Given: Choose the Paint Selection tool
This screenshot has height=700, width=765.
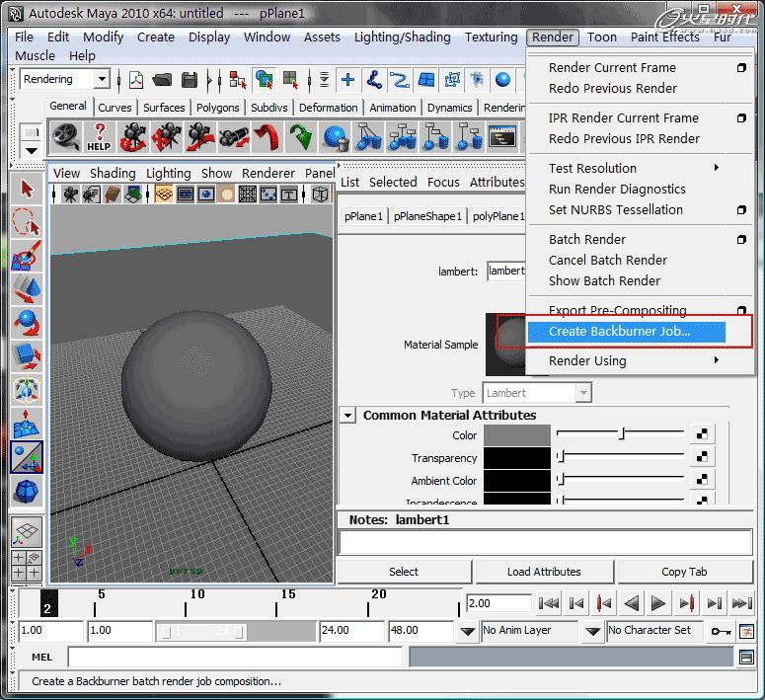Looking at the screenshot, I should 27,257.
